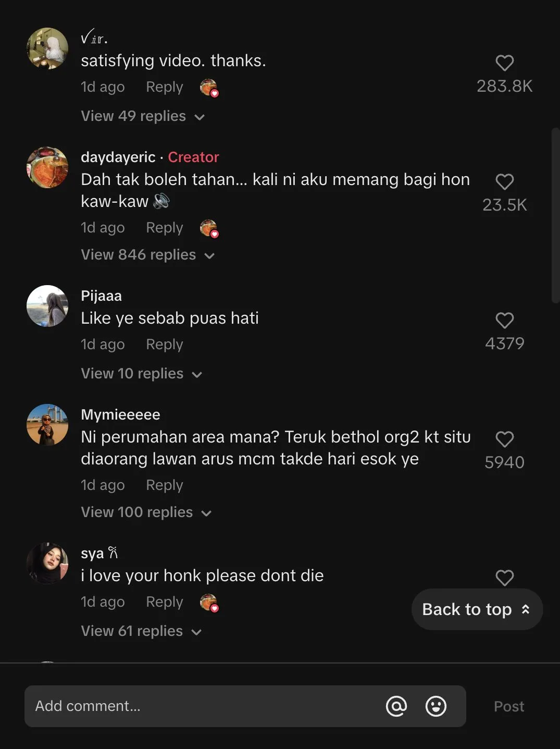Show the 100 replies to Mymieeeee's comment

point(136,512)
